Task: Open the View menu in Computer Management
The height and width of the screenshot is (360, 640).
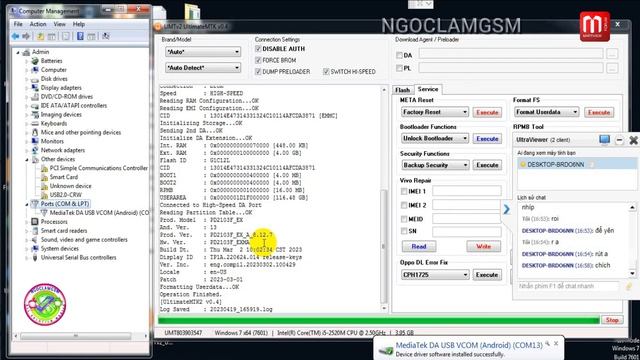Action: (x=60, y=24)
